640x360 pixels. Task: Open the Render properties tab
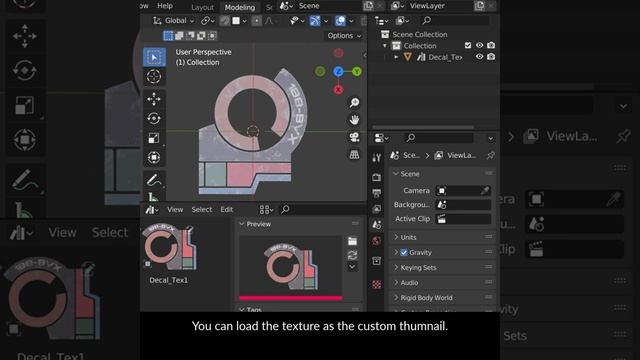(376, 177)
